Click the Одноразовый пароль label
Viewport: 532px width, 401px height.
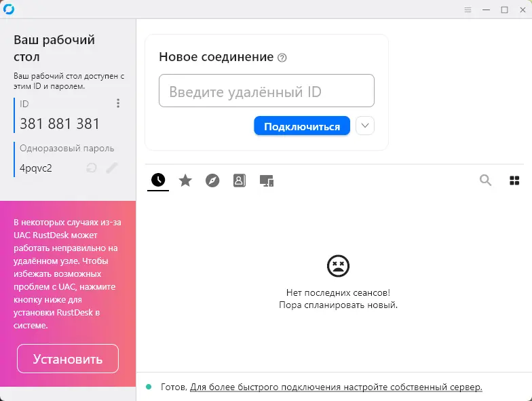[x=66, y=149]
